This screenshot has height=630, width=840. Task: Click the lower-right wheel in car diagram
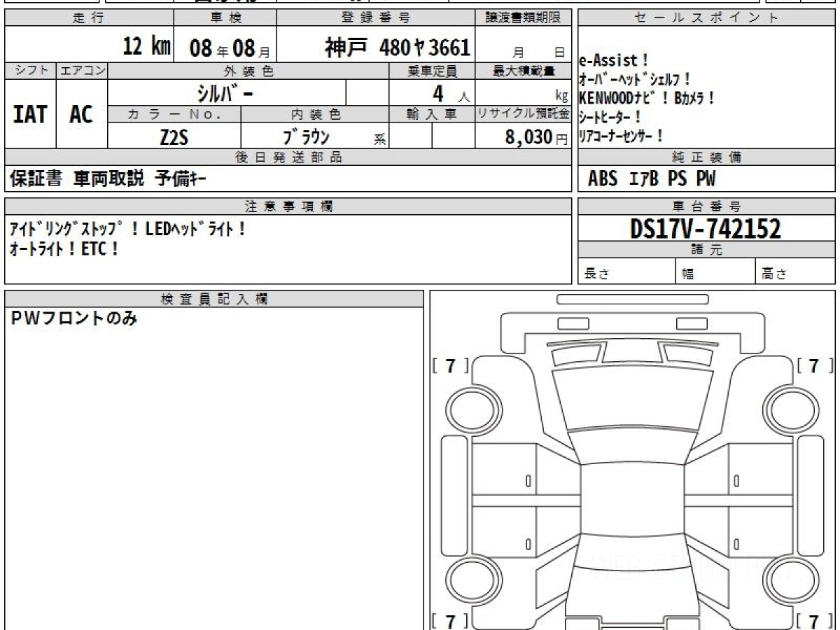pos(790,580)
